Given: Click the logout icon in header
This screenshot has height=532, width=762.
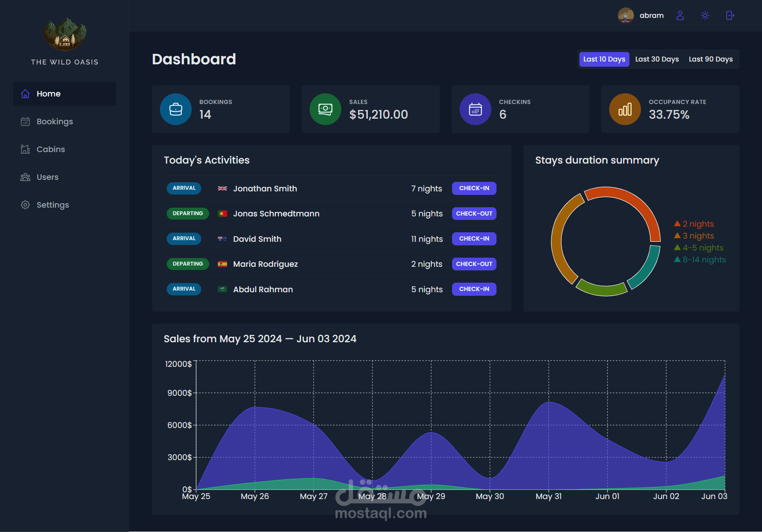Looking at the screenshot, I should click(730, 15).
